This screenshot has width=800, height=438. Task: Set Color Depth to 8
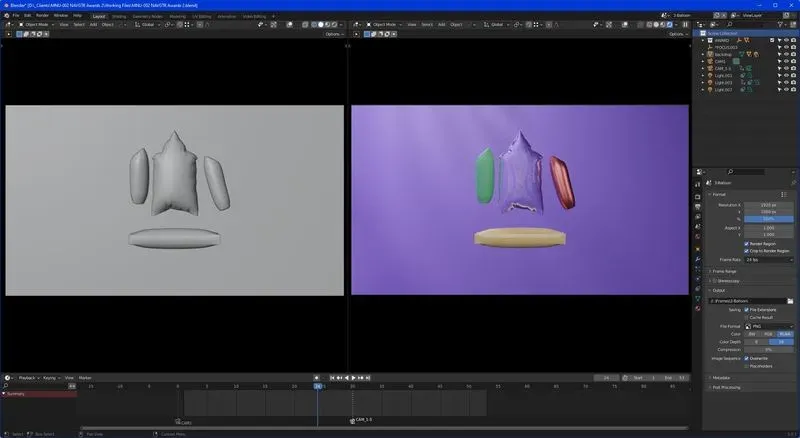coord(756,342)
